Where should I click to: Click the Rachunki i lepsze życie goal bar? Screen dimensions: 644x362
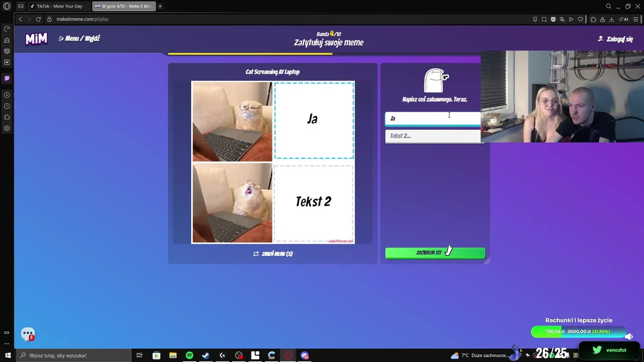pyautogui.click(x=579, y=332)
